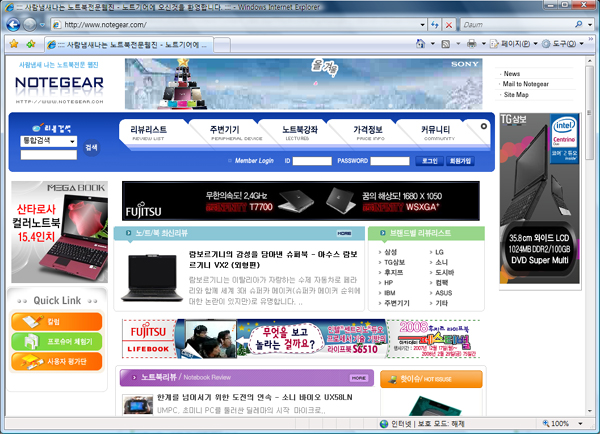This screenshot has width=600, height=434.
Task: Open the Megabook red laptop ad
Action: (x=59, y=232)
